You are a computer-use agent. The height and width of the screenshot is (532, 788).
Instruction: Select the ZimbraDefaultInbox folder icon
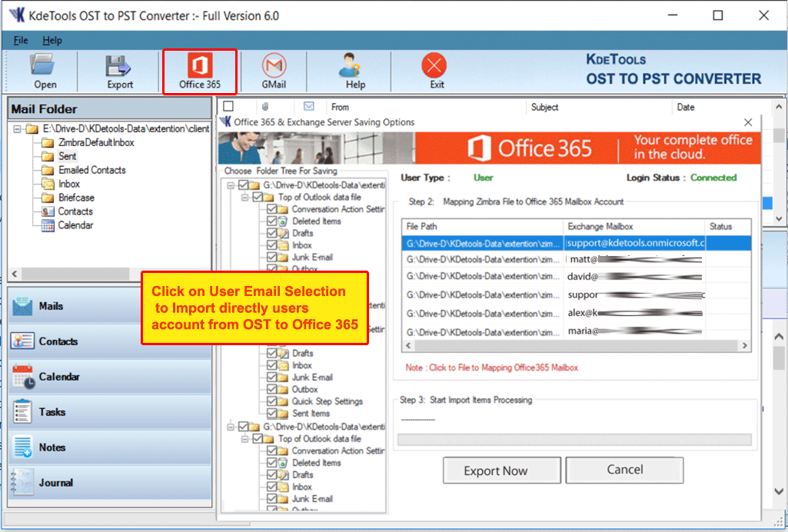[x=48, y=143]
